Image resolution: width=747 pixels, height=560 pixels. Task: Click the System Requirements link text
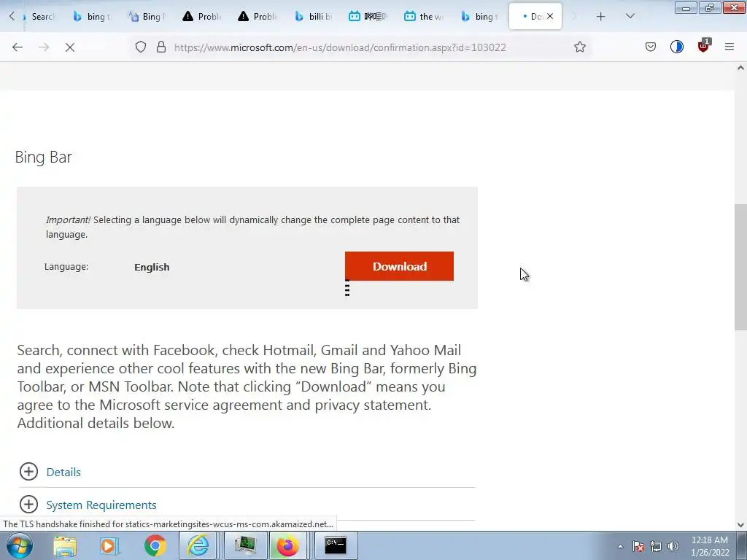[101, 505]
